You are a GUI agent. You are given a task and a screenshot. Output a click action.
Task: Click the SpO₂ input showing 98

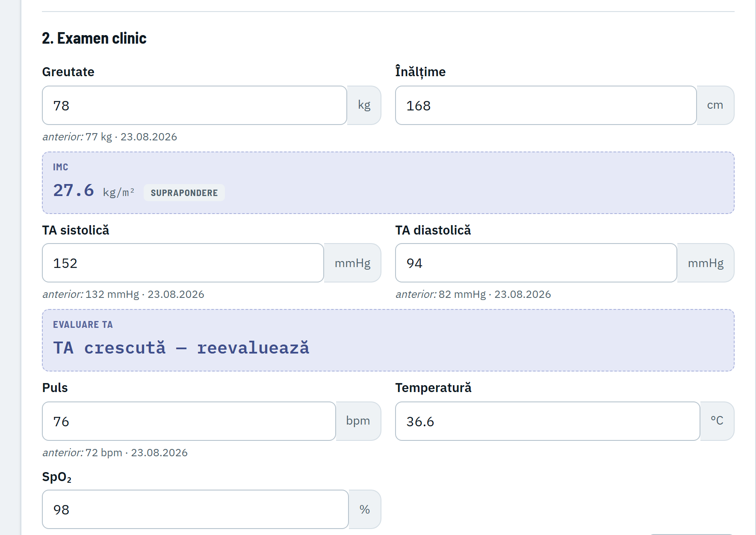pyautogui.click(x=195, y=509)
